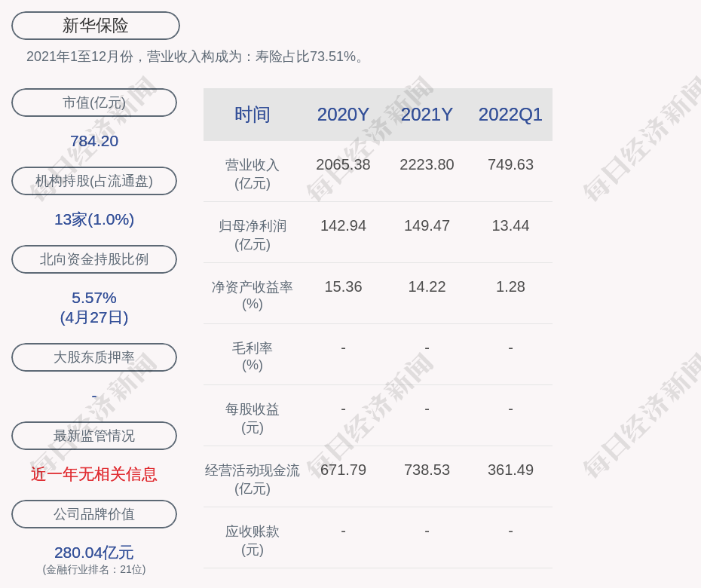This screenshot has width=701, height=588.
Task: Select the 归母净利润(亿元) row label
Action: click(x=252, y=234)
